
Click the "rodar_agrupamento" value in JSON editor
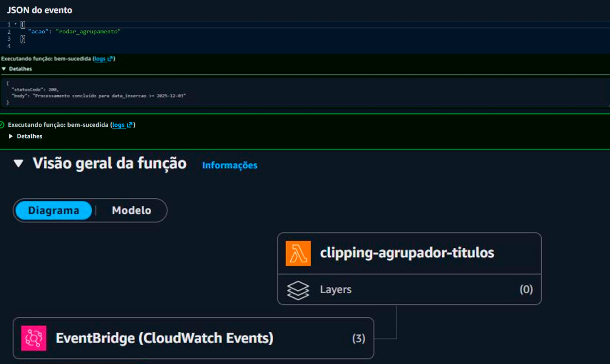tap(88, 31)
